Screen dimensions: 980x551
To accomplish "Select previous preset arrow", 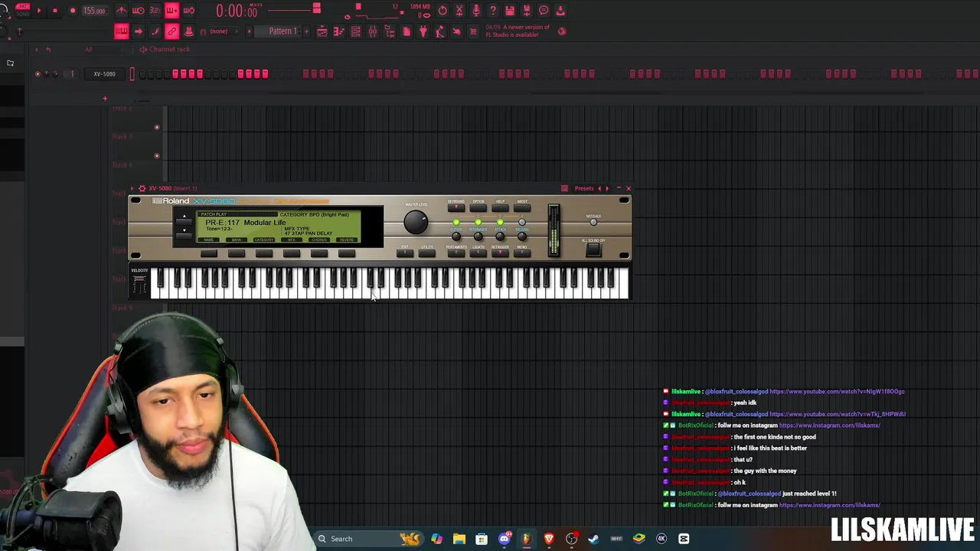I will click(x=599, y=188).
